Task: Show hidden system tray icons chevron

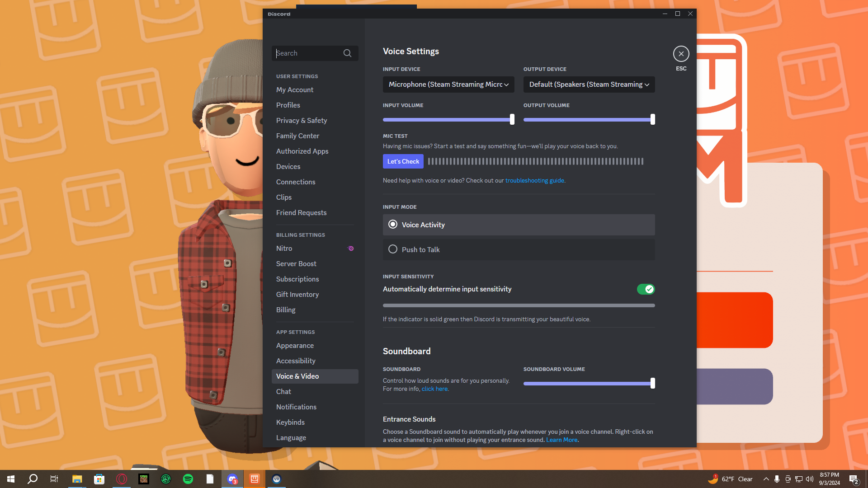Action: [x=766, y=479]
